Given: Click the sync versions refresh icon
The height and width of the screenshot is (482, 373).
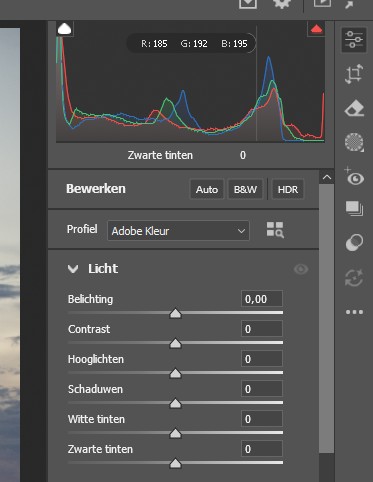Looking at the screenshot, I should tap(354, 278).
